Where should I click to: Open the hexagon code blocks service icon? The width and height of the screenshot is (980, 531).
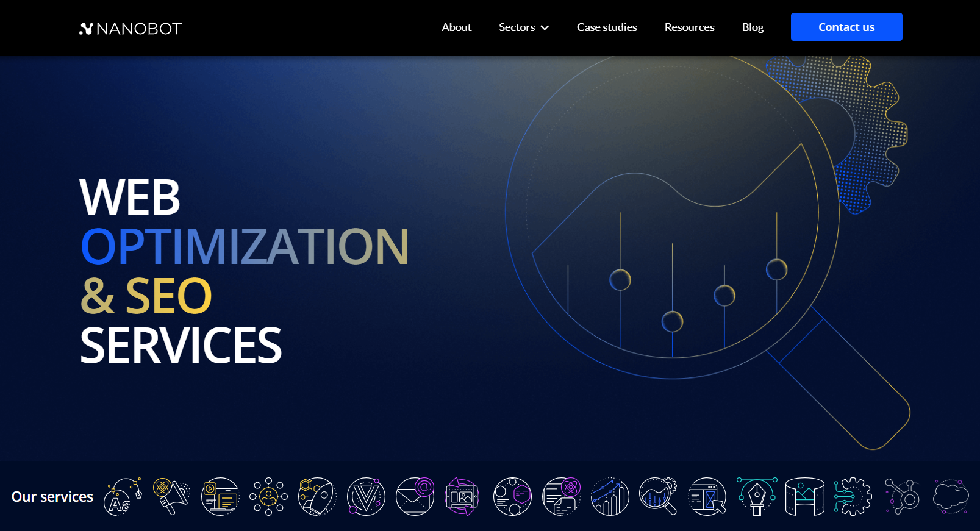[x=512, y=496]
